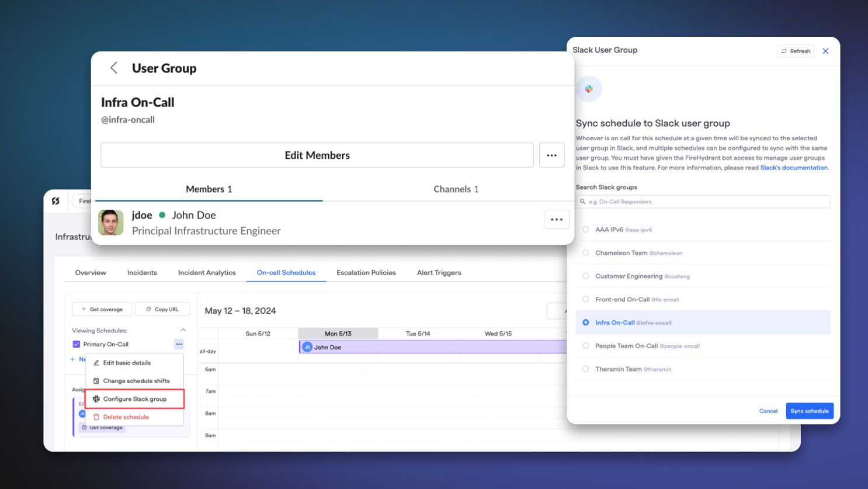
Task: Select the Tue 5/14 day header
Action: pos(418,334)
